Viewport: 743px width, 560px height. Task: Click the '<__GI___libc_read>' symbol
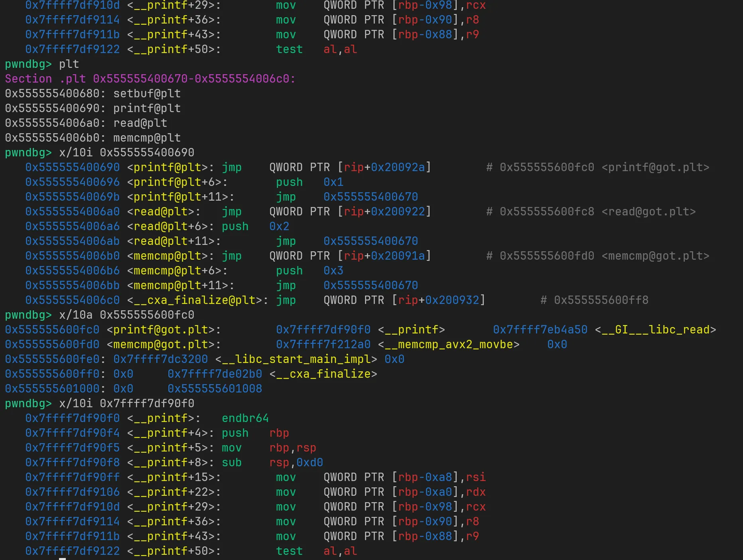(x=655, y=330)
